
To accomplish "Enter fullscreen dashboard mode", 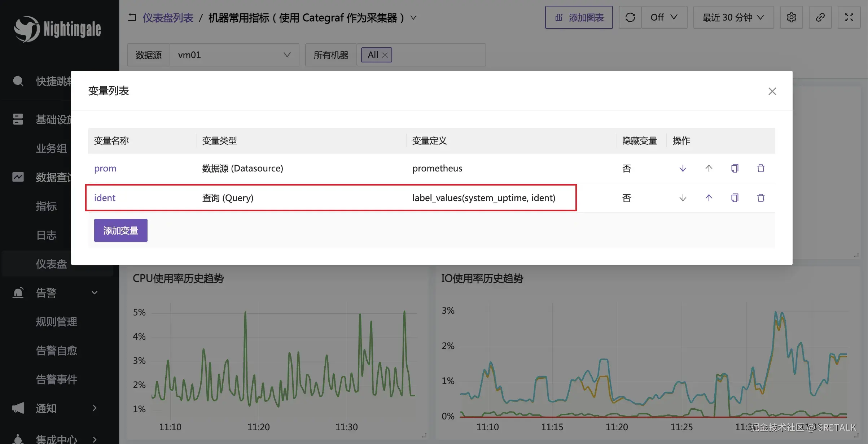I will (x=849, y=17).
